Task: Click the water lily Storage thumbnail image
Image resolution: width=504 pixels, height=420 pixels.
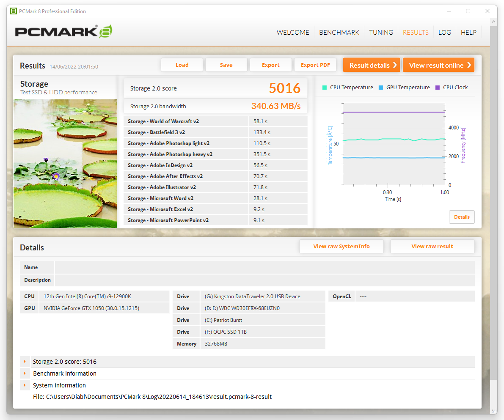Action: coord(65,164)
